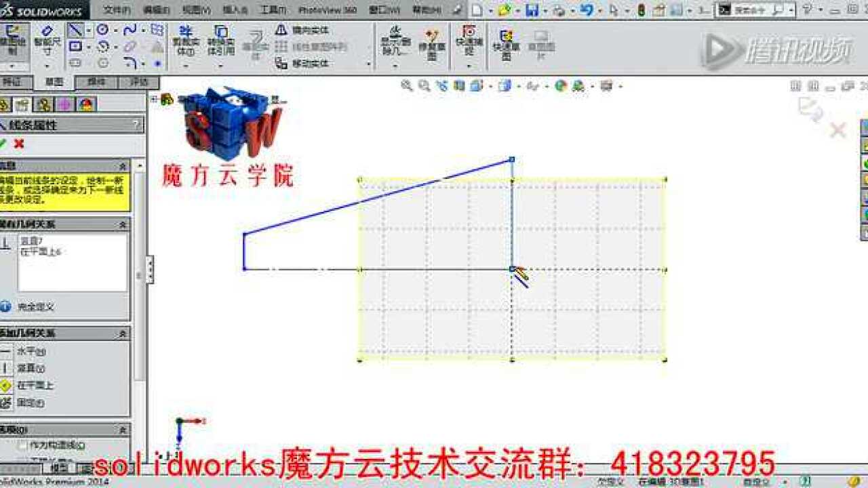Collapse the Message section
The width and height of the screenshot is (868, 488).
123,166
